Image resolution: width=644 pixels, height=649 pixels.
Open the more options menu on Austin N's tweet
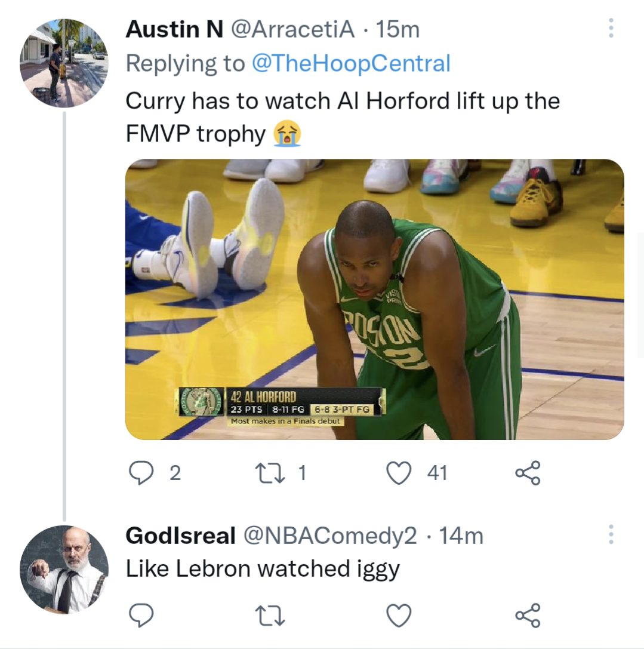[611, 29]
